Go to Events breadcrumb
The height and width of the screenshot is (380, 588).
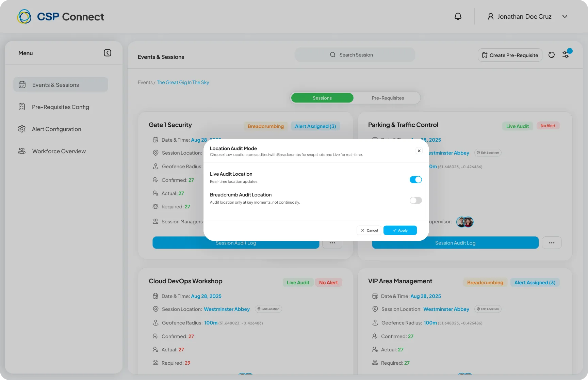[145, 82]
